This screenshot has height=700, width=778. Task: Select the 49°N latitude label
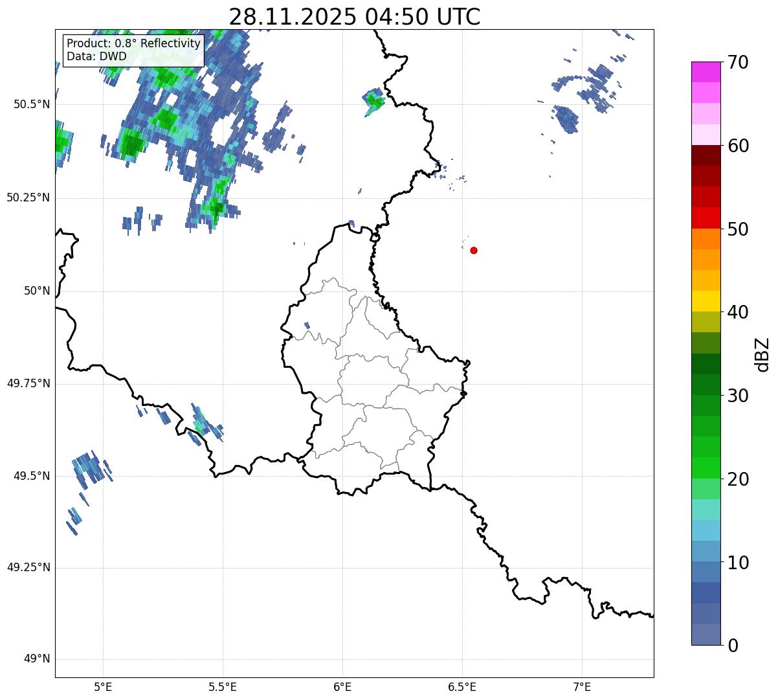click(36, 659)
